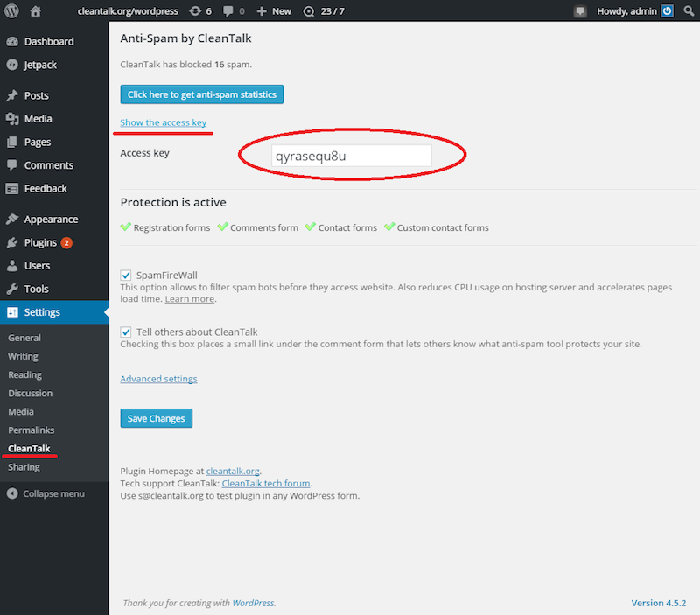Click the Posts pushpin icon
This screenshot has width=700, height=615.
[x=12, y=95]
